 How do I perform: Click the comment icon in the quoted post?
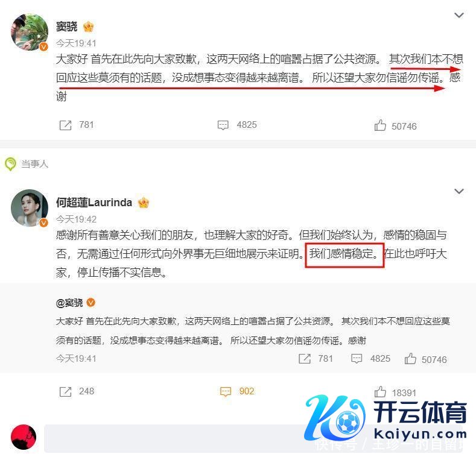[x=357, y=359]
